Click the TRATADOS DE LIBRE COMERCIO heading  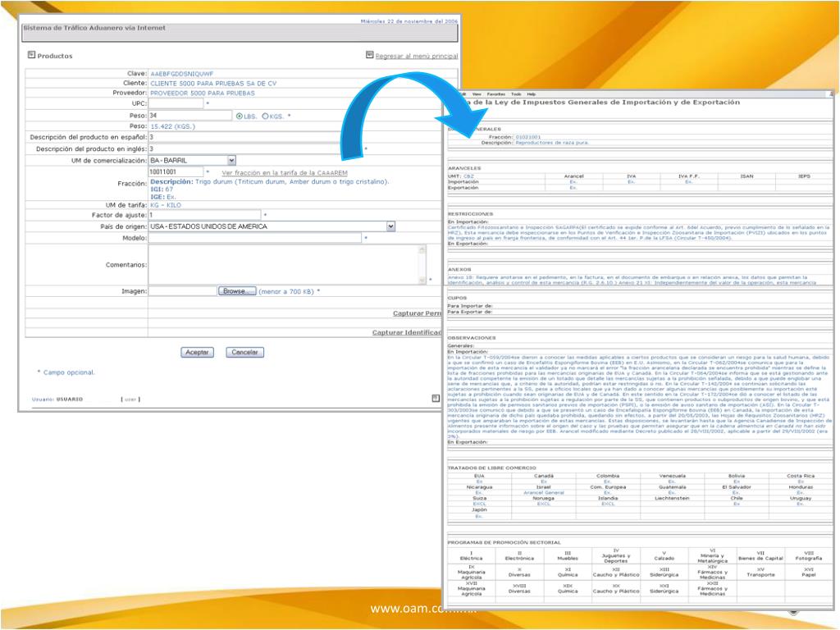pos(491,468)
